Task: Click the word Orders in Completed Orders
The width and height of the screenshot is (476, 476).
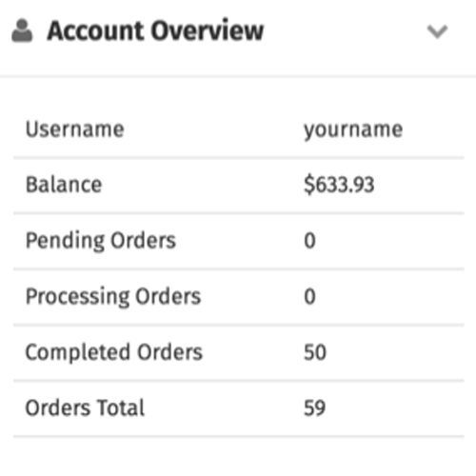Action: [169, 352]
